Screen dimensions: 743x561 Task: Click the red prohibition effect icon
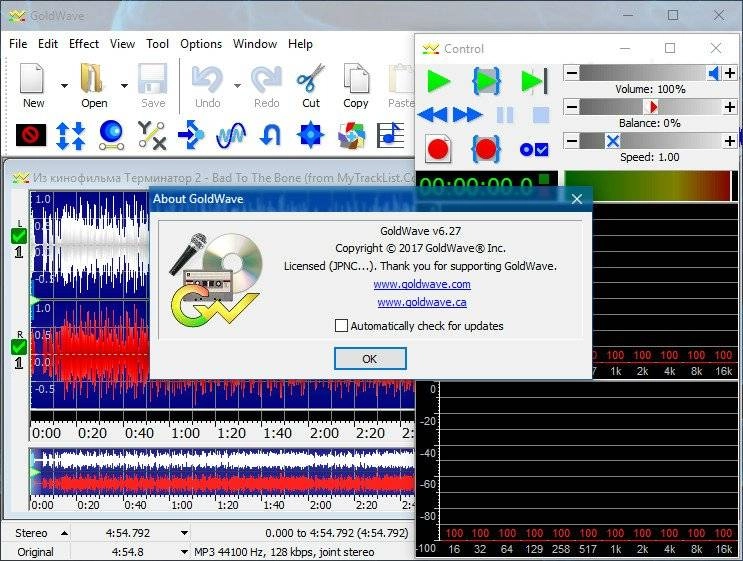(x=31, y=135)
